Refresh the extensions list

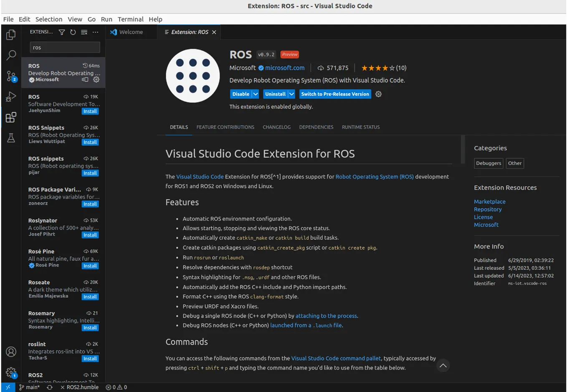[x=73, y=32]
